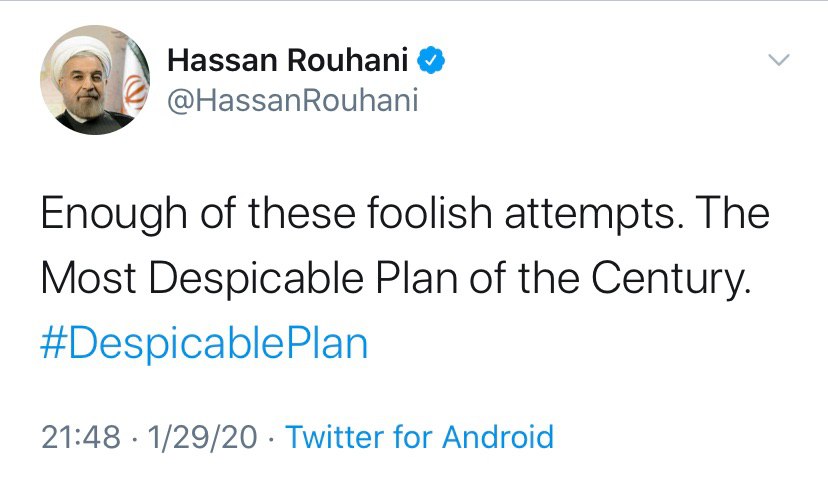Screen dimensions: 828x482
Task: Click the Twitter for Android source link
Action: pyautogui.click(x=419, y=436)
